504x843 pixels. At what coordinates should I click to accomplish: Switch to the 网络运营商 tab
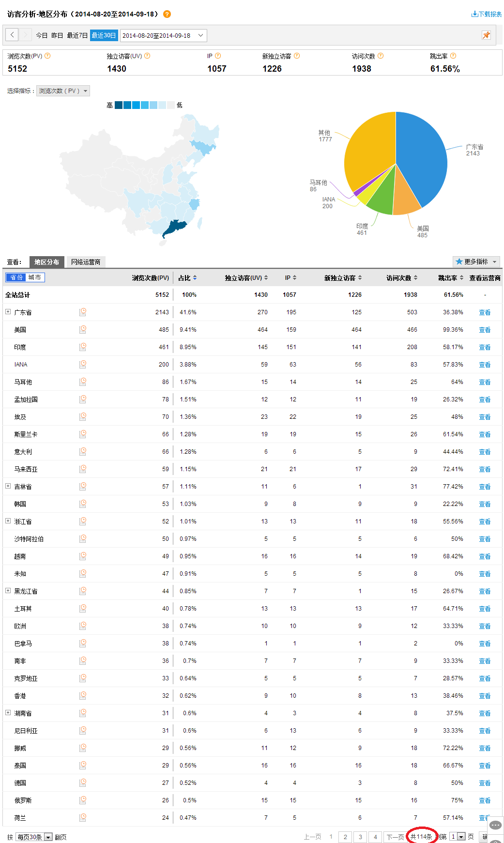[x=86, y=262]
